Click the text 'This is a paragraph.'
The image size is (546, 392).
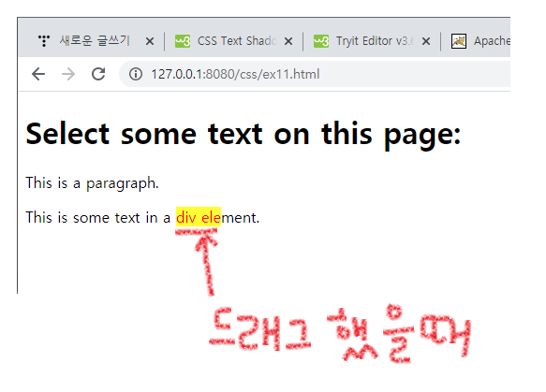click(x=92, y=183)
